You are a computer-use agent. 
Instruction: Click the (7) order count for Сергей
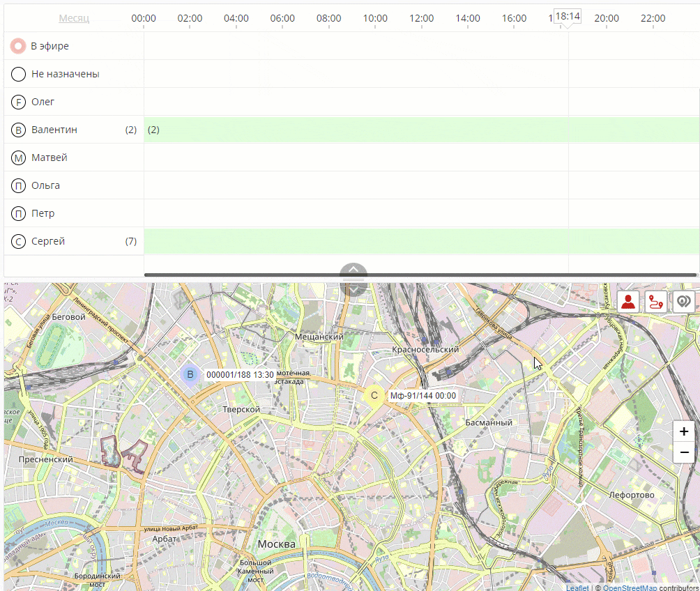coord(131,242)
